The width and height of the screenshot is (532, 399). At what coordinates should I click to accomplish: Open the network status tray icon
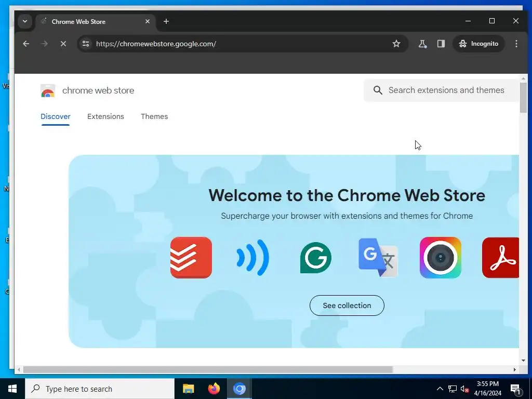[x=453, y=389]
